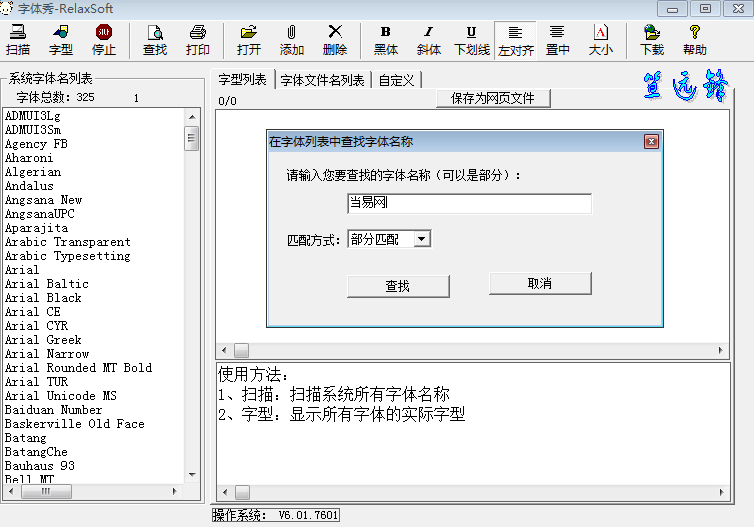Click font list vertical scrollbar thumb
Viewport: 754px width, 527px height.
191,138
